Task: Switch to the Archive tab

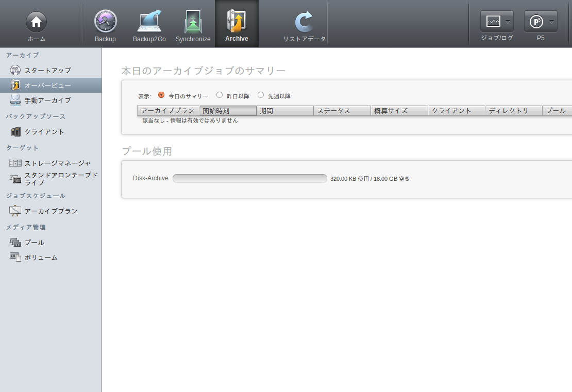Action: pyautogui.click(x=237, y=24)
